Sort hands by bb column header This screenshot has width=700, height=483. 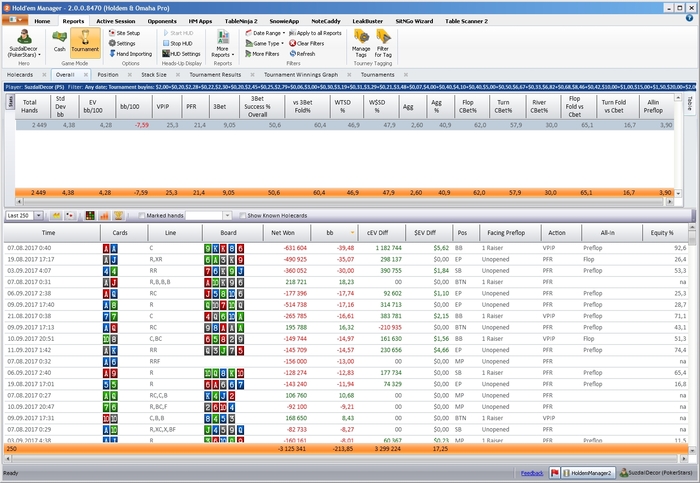(x=333, y=233)
